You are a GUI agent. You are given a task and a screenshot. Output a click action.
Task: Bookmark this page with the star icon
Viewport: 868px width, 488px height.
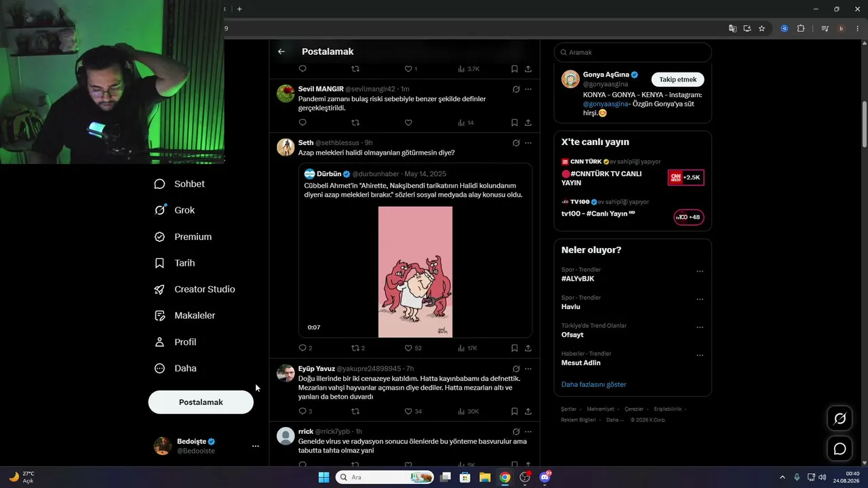pos(762,28)
